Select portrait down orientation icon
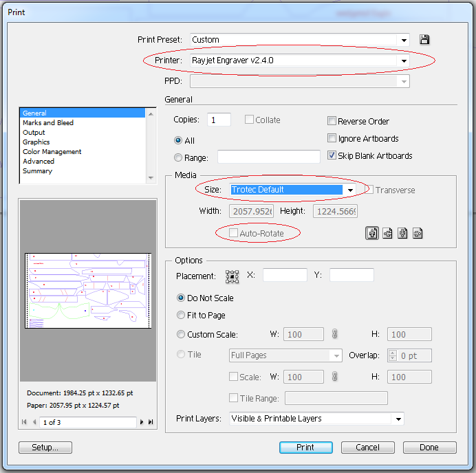This screenshot has height=473, width=476. tap(402, 233)
